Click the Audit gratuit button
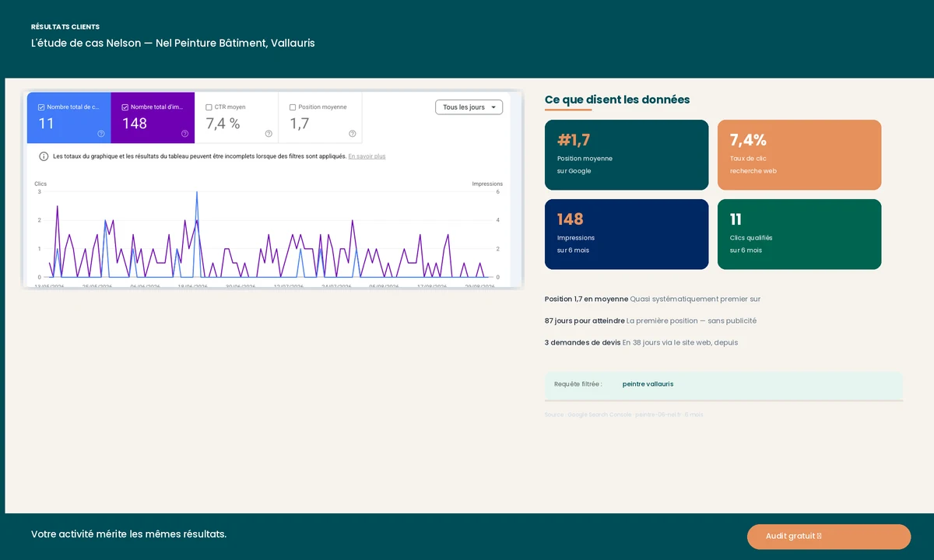Image resolution: width=934 pixels, height=560 pixels. pyautogui.click(x=829, y=537)
